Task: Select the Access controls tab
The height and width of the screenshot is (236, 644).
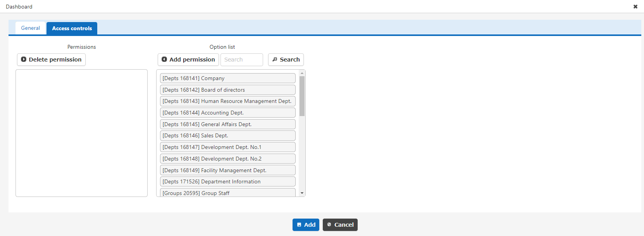Action: point(72,28)
